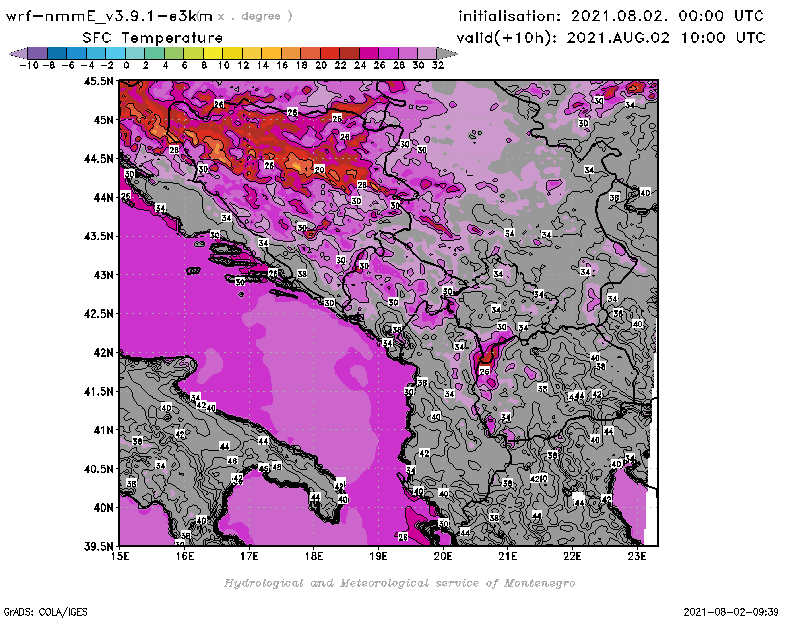Click the '40.5N' latitude label
Screen dimensions: 800x618
click(98, 468)
